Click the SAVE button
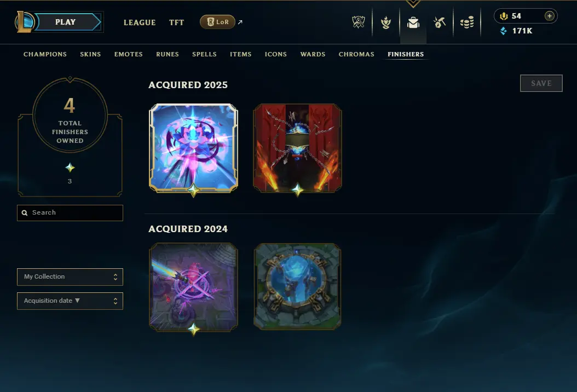This screenshot has height=392, width=577. [x=541, y=83]
